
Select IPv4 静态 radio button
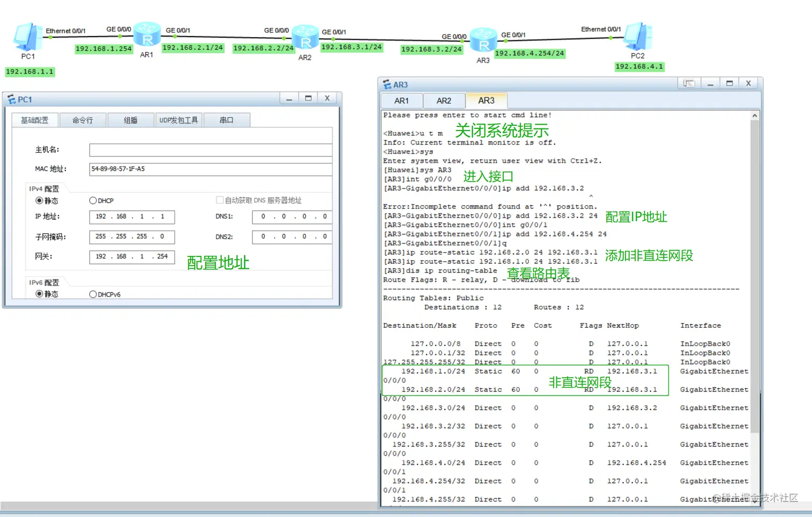(x=39, y=200)
